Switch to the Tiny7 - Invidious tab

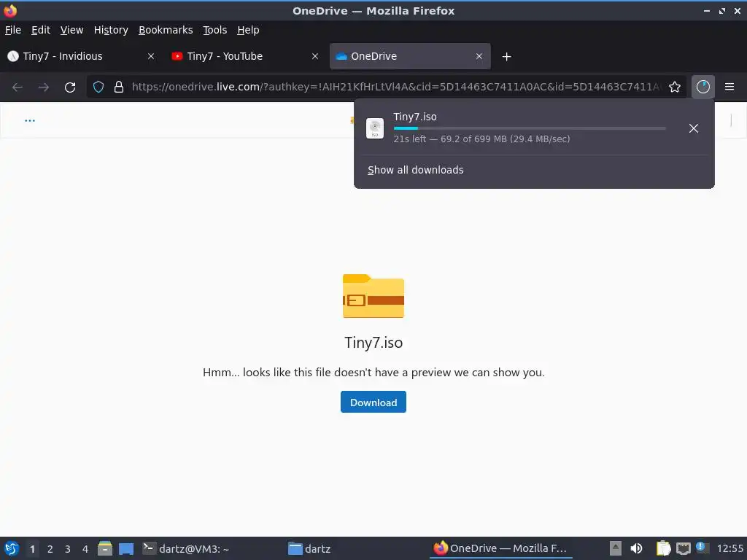click(x=81, y=56)
